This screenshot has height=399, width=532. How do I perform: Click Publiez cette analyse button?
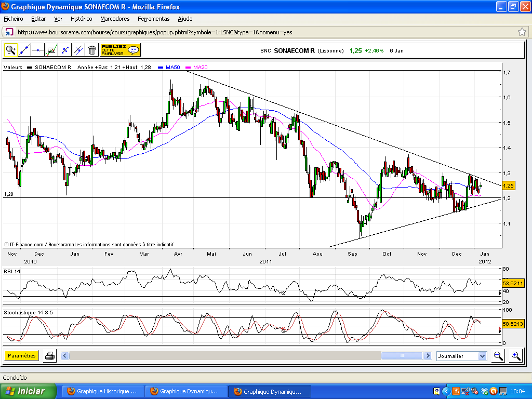120,50
